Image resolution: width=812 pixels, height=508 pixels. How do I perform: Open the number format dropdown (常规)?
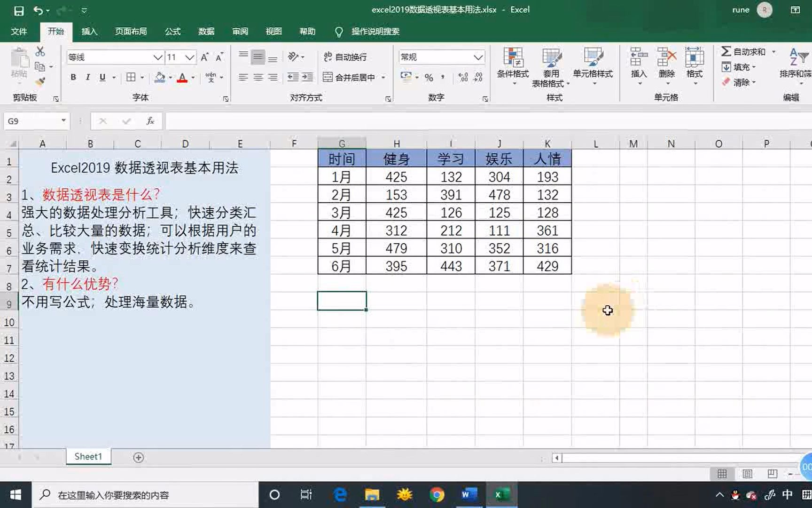(478, 57)
